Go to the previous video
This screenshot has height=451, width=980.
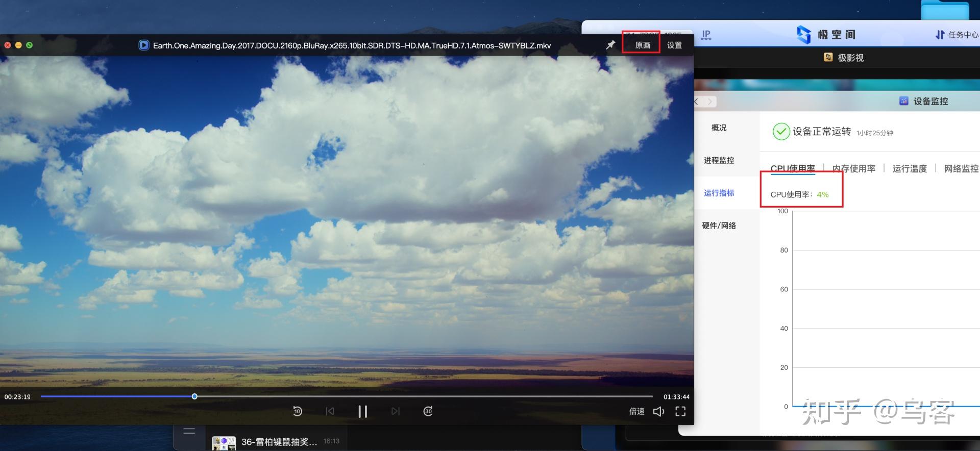tap(330, 411)
